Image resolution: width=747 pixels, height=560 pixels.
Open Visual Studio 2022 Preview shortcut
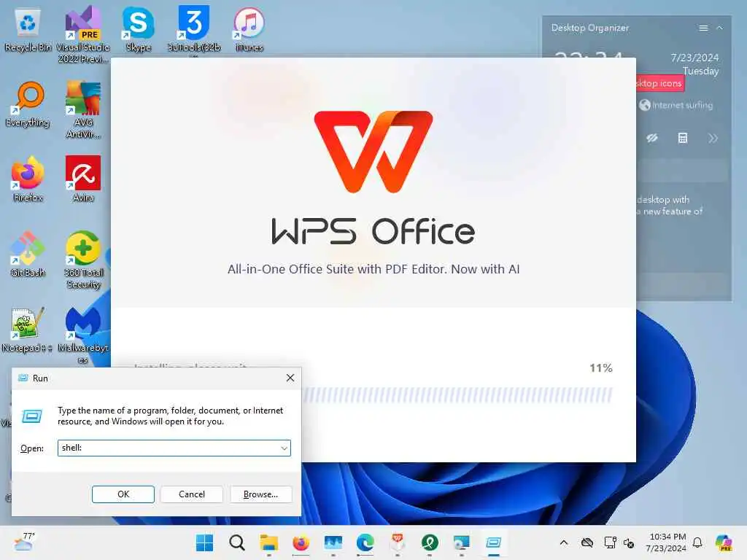click(x=83, y=34)
